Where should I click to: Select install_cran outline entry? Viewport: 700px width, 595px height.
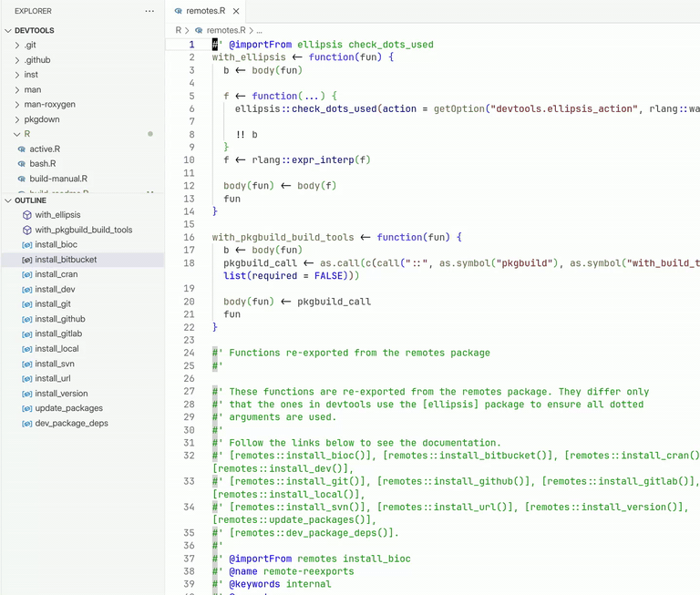(57, 274)
